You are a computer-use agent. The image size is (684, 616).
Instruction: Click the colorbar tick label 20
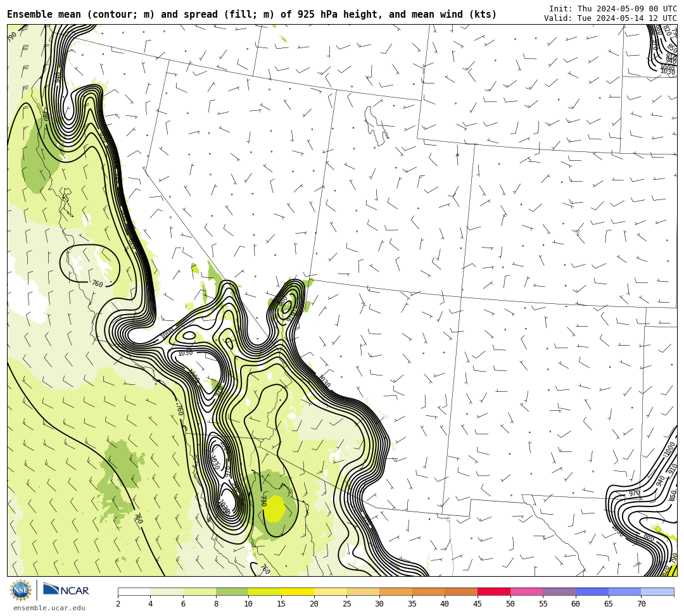(x=314, y=604)
